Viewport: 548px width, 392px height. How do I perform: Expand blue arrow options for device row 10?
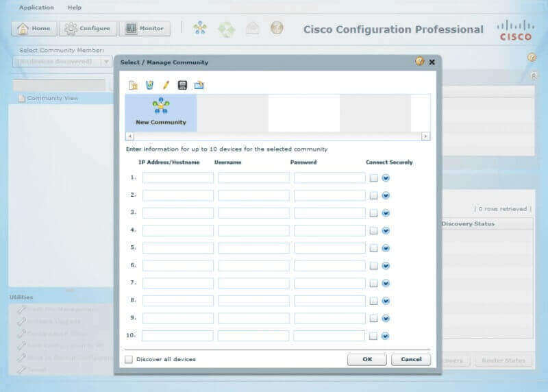click(385, 336)
